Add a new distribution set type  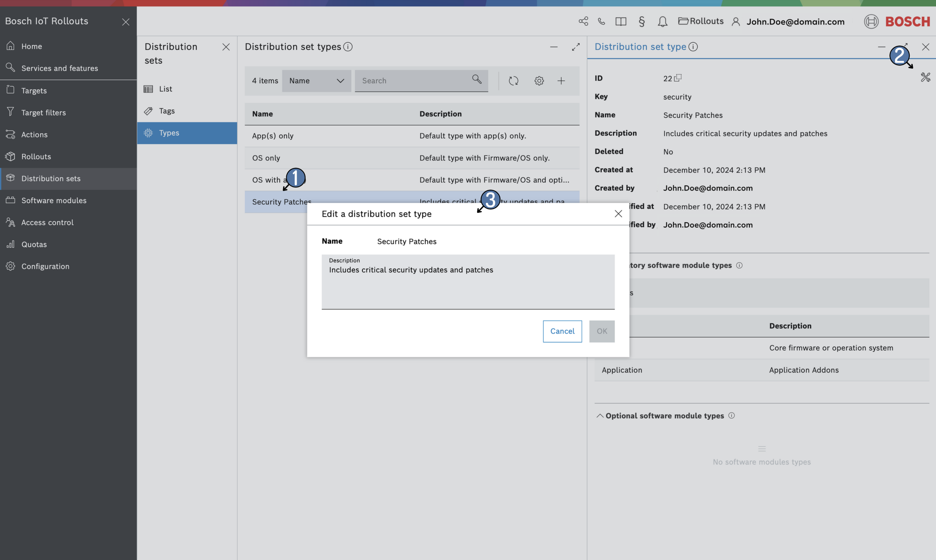click(x=561, y=81)
